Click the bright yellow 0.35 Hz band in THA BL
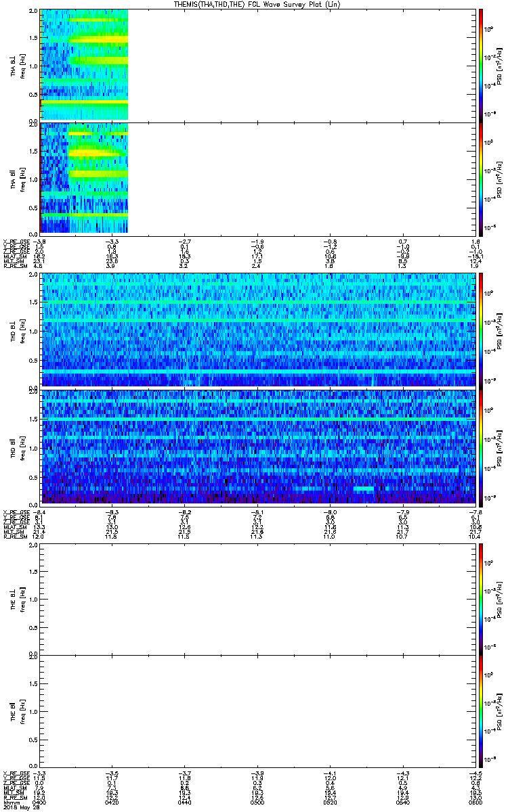Image resolution: width=508 pixels, height=812 pixels. (x=84, y=101)
